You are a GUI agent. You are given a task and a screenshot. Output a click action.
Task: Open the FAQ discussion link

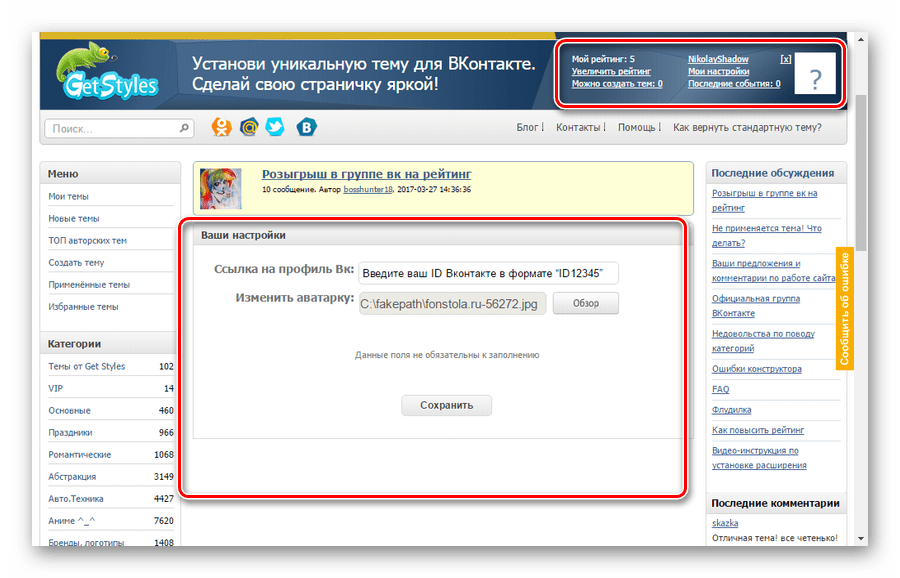pyautogui.click(x=720, y=389)
